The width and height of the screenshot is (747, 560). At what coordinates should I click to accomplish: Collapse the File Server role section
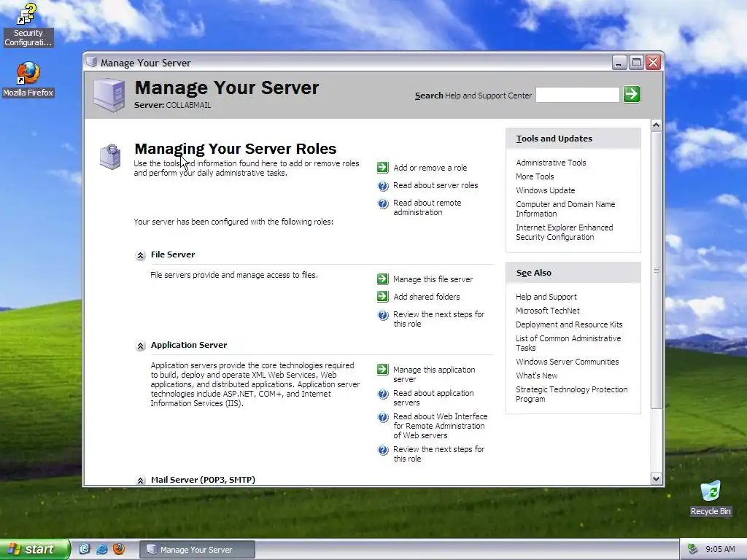(140, 256)
